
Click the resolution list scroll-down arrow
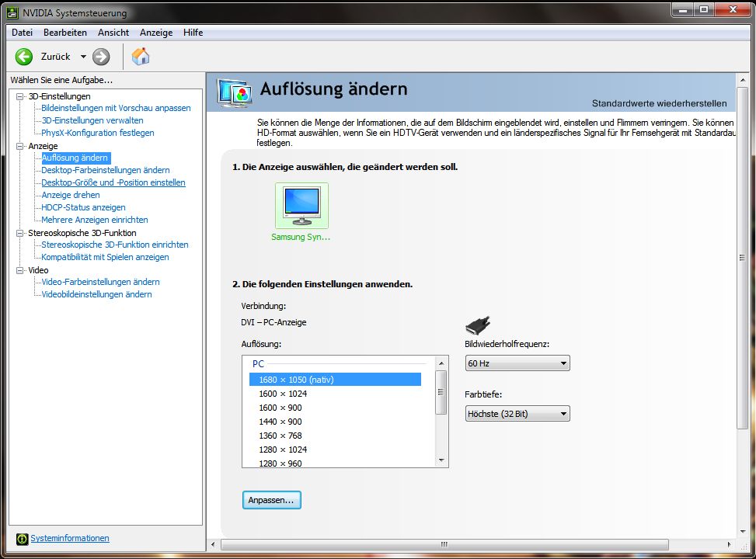(x=441, y=460)
